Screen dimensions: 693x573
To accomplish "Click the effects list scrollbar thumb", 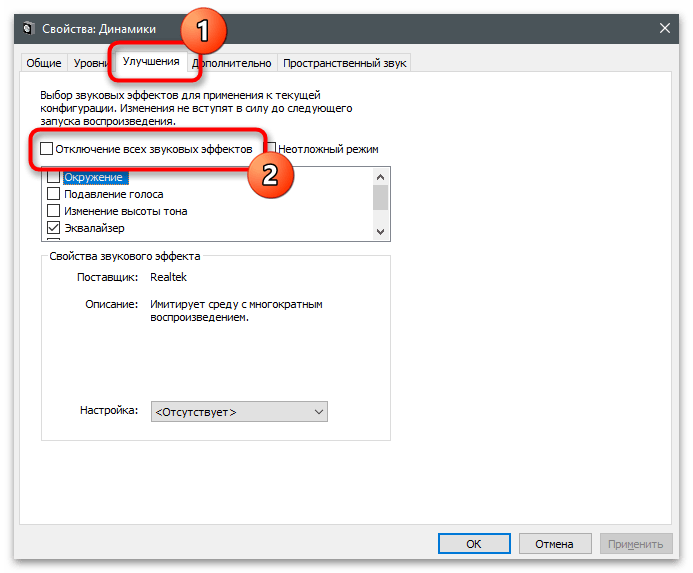I will point(381,198).
